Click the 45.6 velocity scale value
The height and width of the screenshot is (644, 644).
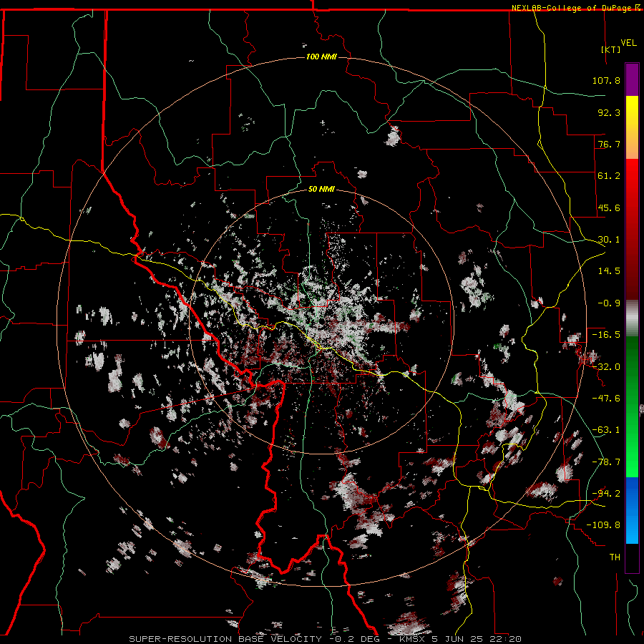[x=609, y=208]
